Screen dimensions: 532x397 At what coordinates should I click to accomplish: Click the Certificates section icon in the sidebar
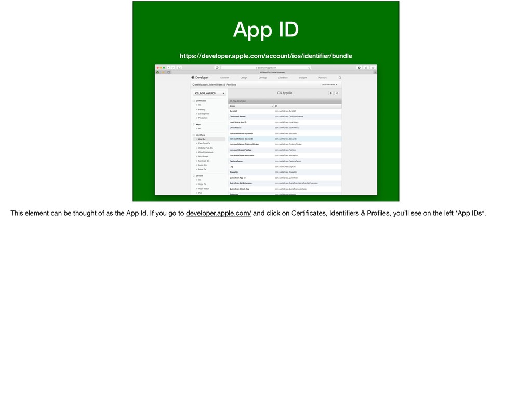pyautogui.click(x=194, y=101)
